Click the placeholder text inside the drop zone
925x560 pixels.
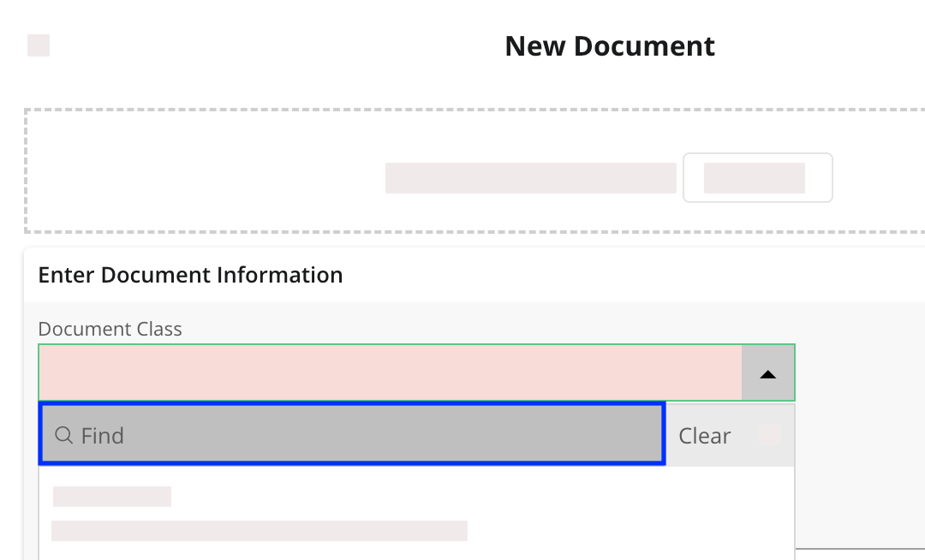[x=530, y=178]
